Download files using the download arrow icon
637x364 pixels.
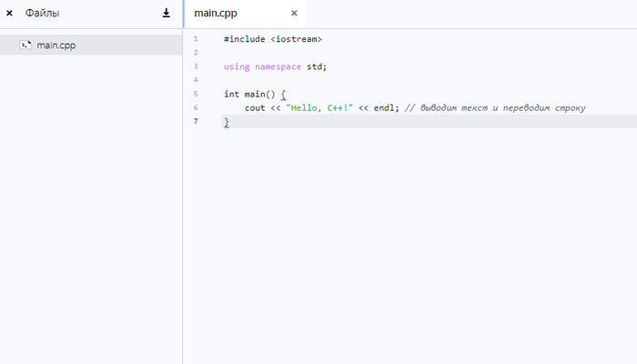tap(167, 14)
